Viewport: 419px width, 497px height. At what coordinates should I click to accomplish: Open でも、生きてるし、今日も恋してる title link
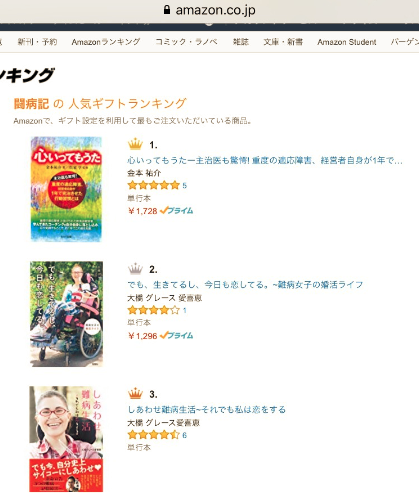(x=245, y=285)
